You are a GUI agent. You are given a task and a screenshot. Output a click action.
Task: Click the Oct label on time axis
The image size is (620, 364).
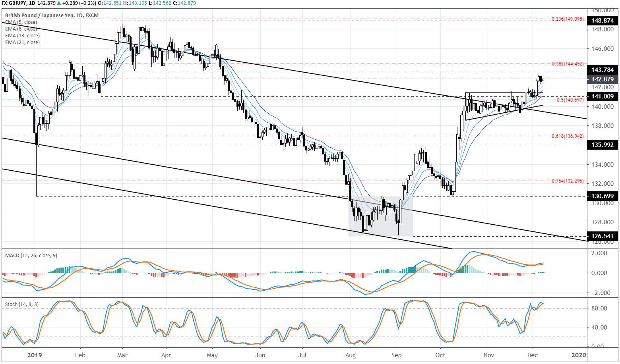click(440, 355)
